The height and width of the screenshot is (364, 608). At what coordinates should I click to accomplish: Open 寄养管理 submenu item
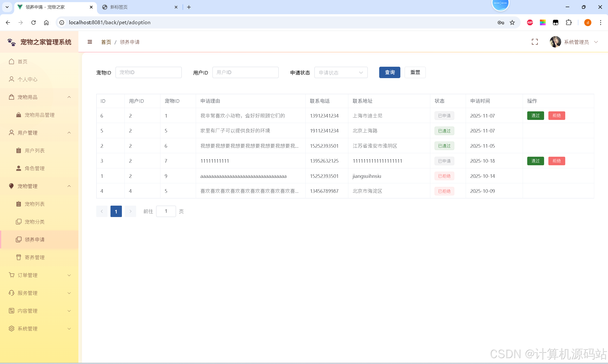[39, 257]
